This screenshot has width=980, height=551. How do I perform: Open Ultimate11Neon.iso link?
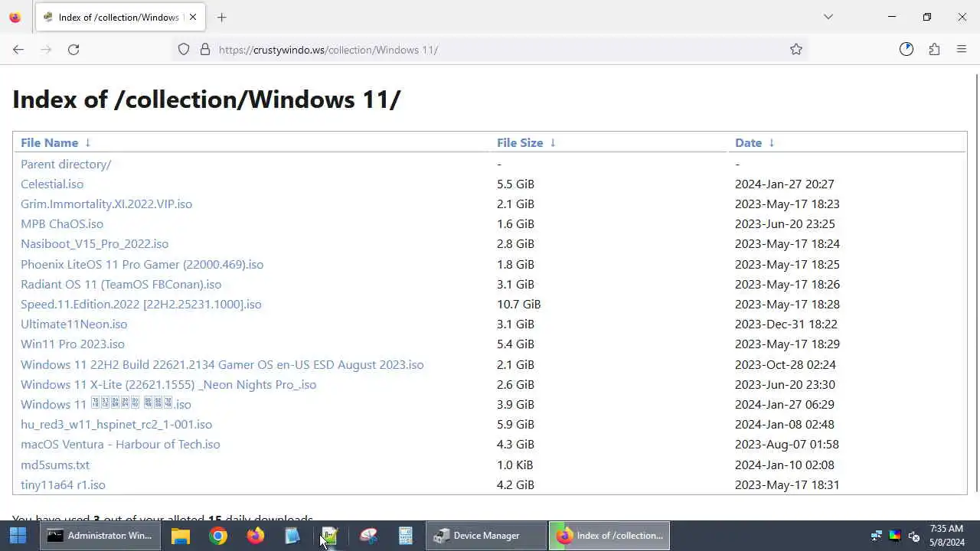click(73, 324)
